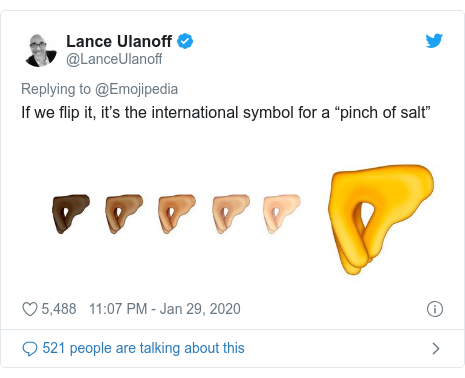Image resolution: width=465 pixels, height=378 pixels.
Task: Select the medium-dark skin tone pinch emoji
Action: click(124, 214)
